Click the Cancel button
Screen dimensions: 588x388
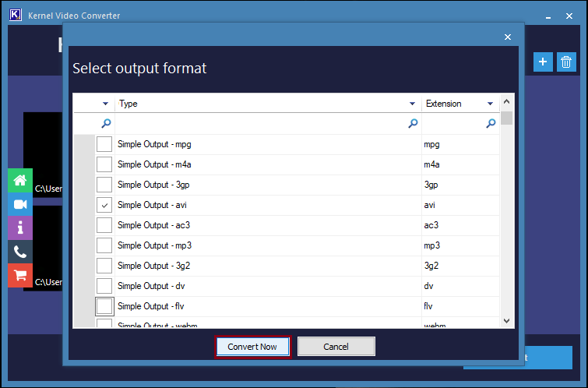[336, 347]
